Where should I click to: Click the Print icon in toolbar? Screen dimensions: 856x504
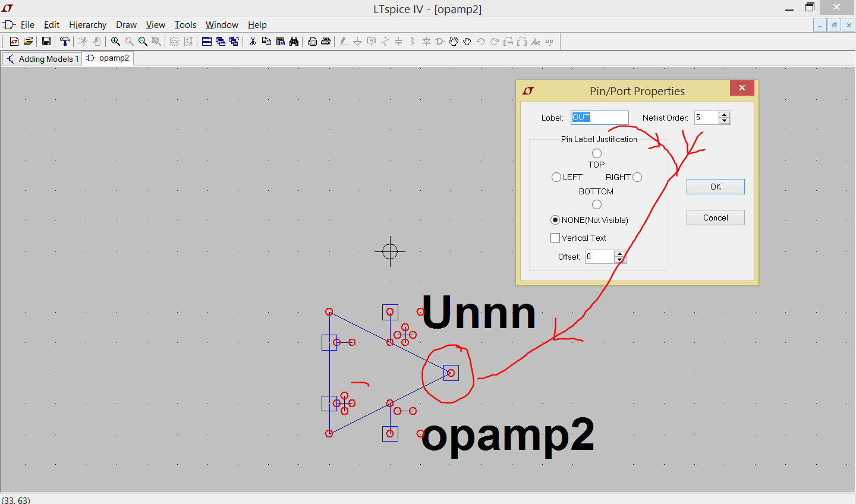[326, 41]
